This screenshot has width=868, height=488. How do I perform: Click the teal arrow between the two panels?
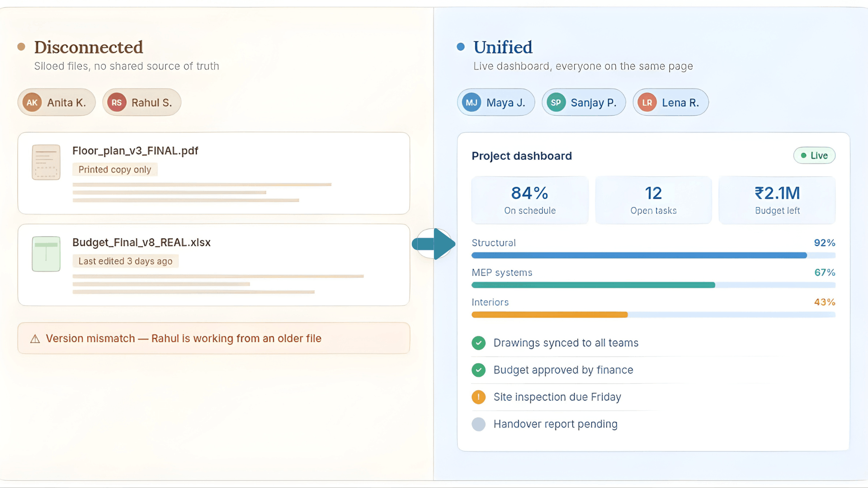coord(433,244)
